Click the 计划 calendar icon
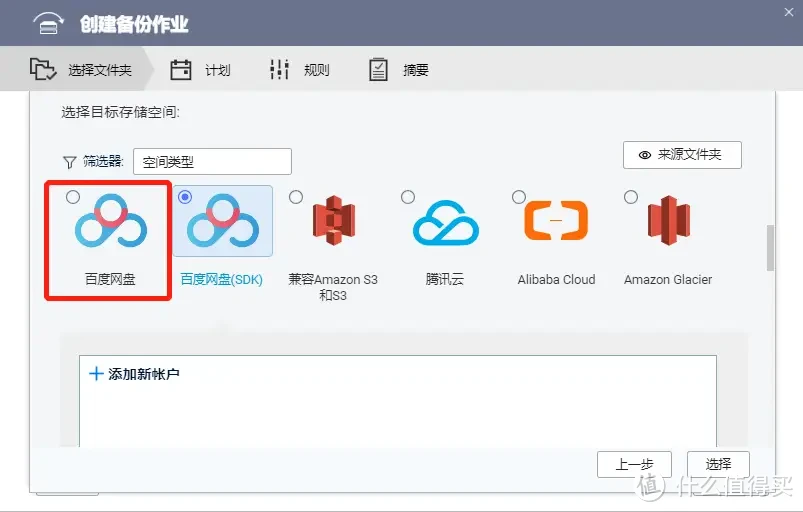The width and height of the screenshot is (803, 512). [x=180, y=70]
